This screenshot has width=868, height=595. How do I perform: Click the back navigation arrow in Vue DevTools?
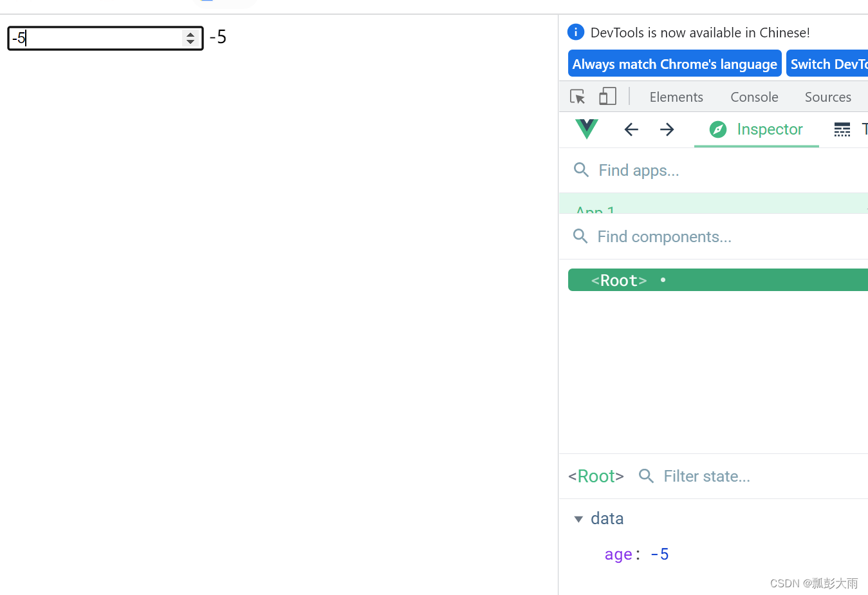click(631, 129)
